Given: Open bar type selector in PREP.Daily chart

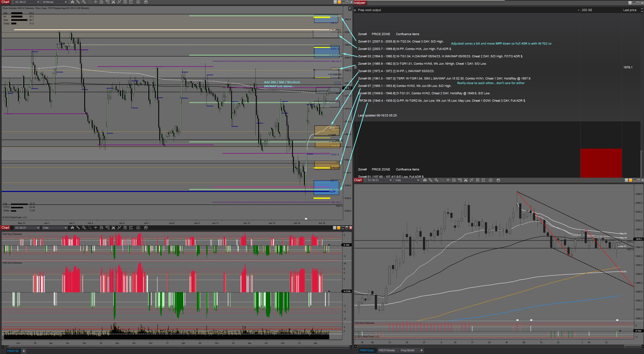Looking at the screenshot, I should (425, 180).
